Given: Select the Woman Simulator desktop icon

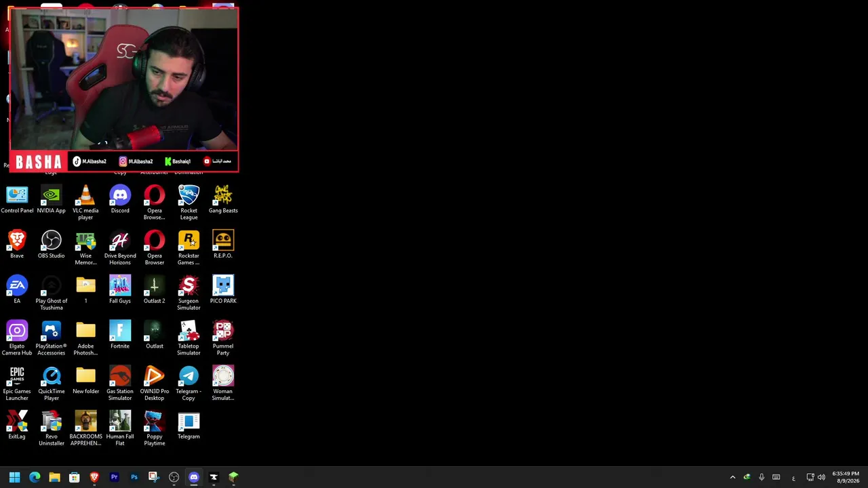Looking at the screenshot, I should [223, 384].
